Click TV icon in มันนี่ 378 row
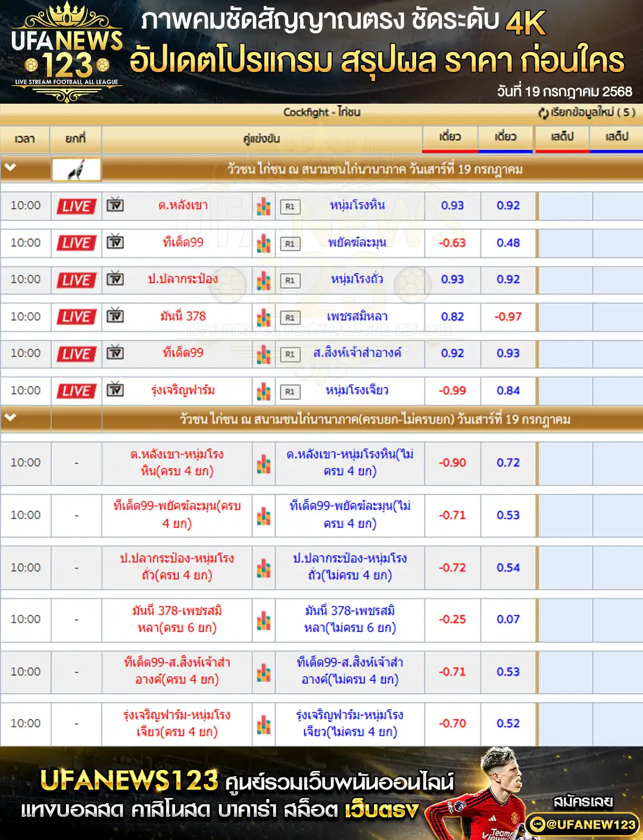 point(115,316)
